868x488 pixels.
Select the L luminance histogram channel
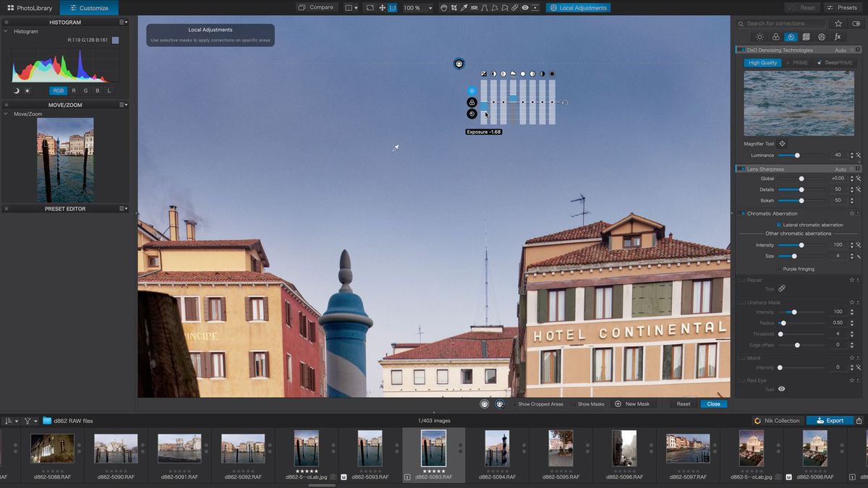click(109, 91)
